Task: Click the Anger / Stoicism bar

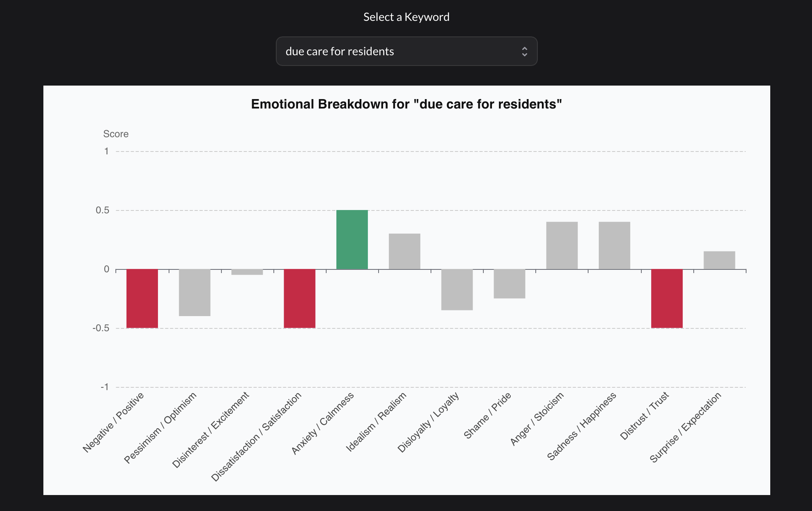Action: (562, 245)
